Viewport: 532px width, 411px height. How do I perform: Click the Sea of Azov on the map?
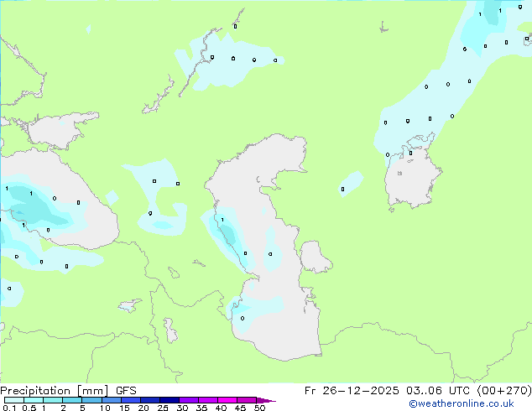pyautogui.click(x=58, y=131)
